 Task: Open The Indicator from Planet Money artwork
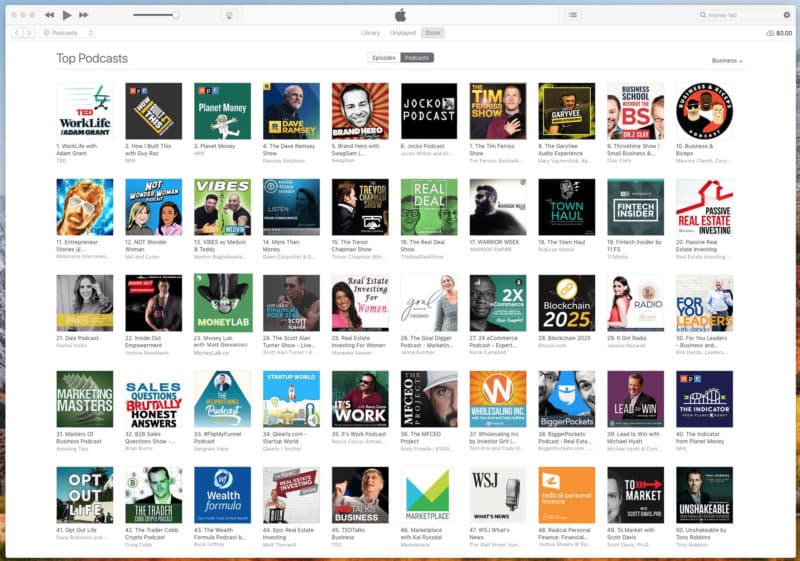705,399
